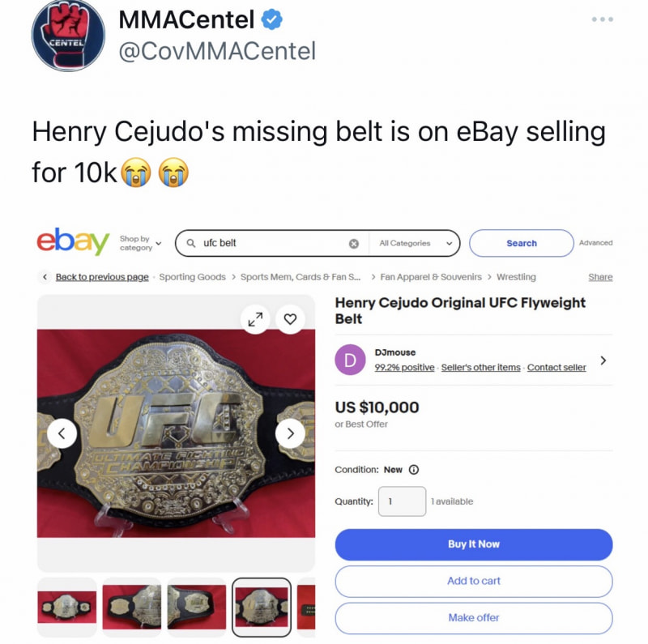Expand seller details chevron arrow
The image size is (648, 644).
603,360
